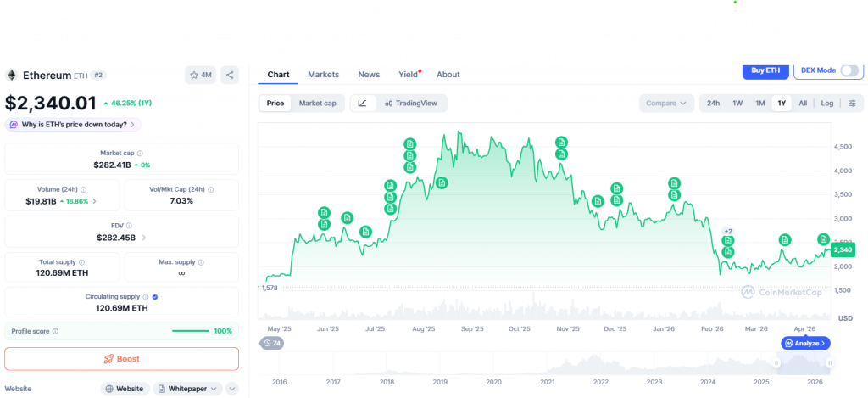Open the Website link button
This screenshot has width=868, height=398.
[125, 389]
